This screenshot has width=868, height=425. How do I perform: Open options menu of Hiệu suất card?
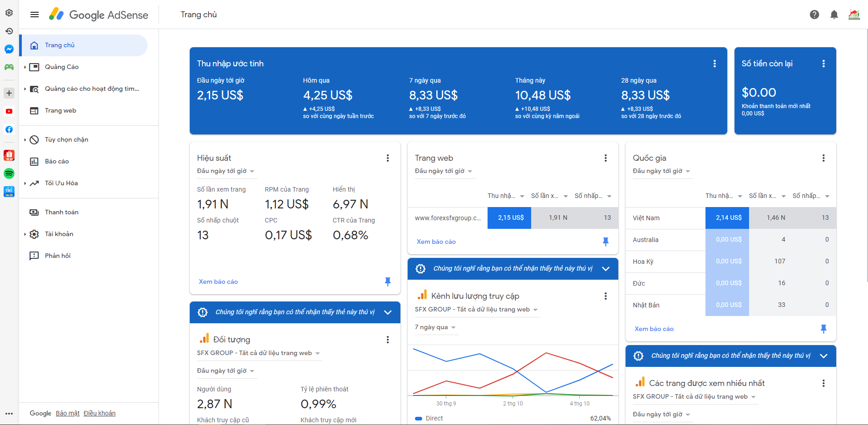pyautogui.click(x=388, y=158)
